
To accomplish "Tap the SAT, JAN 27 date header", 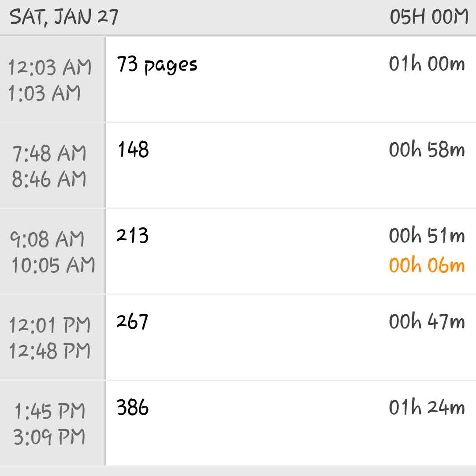I will tap(64, 17).
